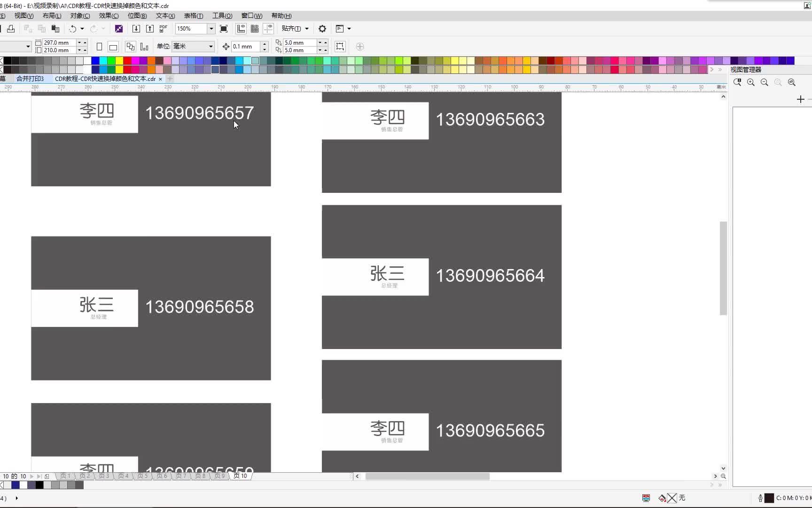
Task: Click the Publish to PDF icon
Action: click(163, 29)
